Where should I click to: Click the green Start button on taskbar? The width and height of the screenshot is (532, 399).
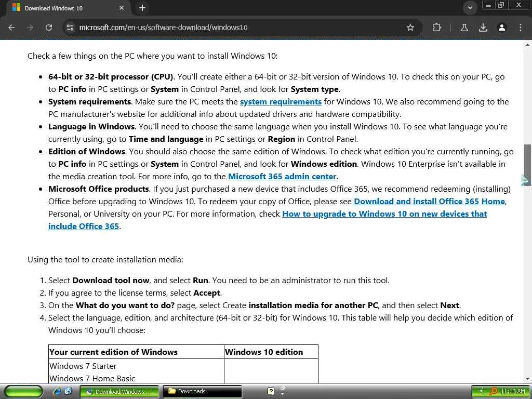pyautogui.click(x=24, y=392)
